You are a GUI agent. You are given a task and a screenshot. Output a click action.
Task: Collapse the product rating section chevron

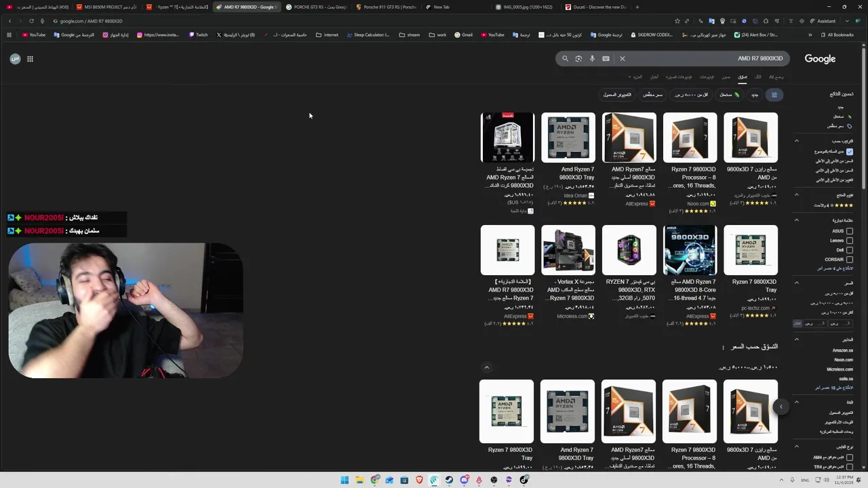[797, 195]
